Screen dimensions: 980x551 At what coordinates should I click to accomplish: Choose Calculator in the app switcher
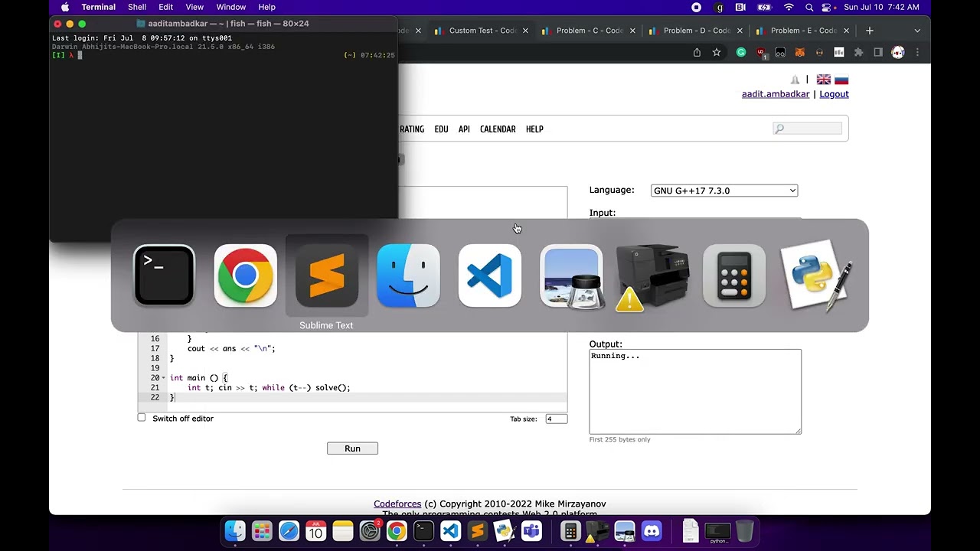coord(734,275)
